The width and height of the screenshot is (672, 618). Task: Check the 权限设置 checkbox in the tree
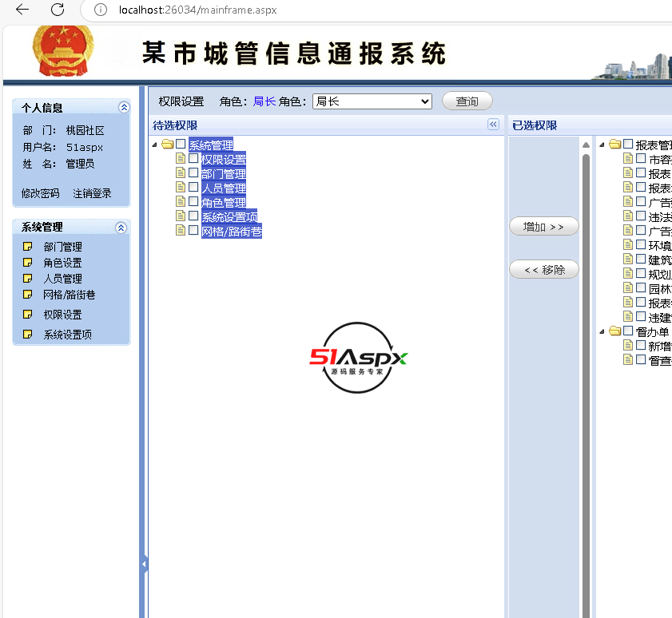pyautogui.click(x=193, y=159)
